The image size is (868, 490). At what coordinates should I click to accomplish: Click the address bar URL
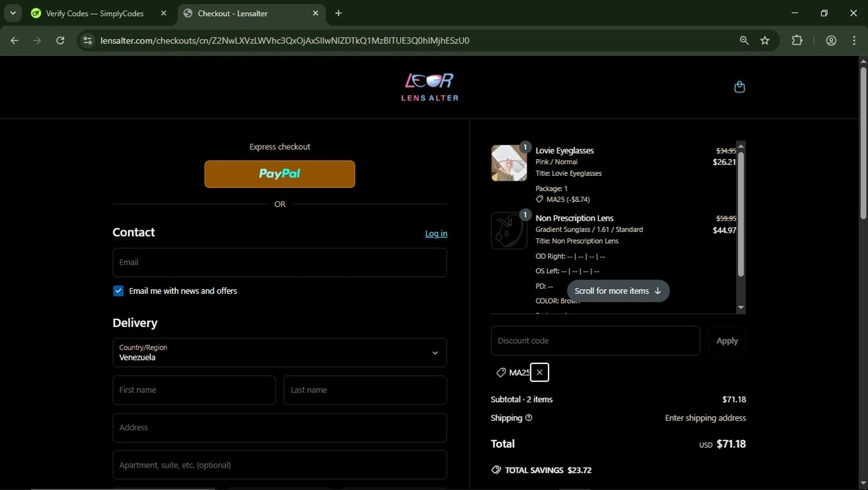coord(285,40)
